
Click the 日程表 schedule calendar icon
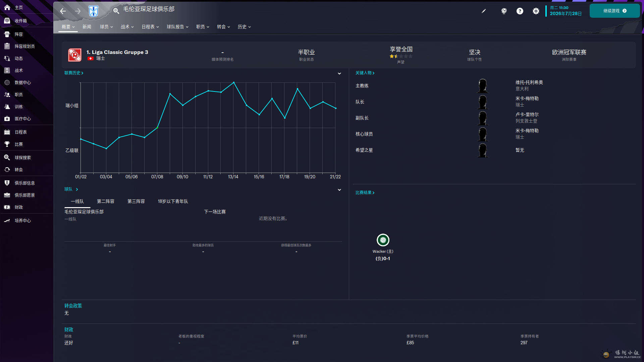tap(7, 132)
